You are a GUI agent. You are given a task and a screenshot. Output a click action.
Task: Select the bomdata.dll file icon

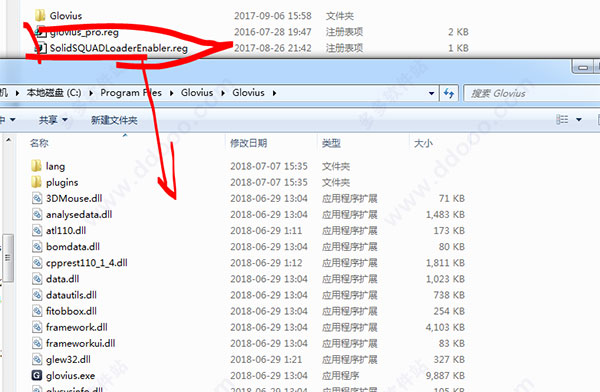[x=37, y=247]
